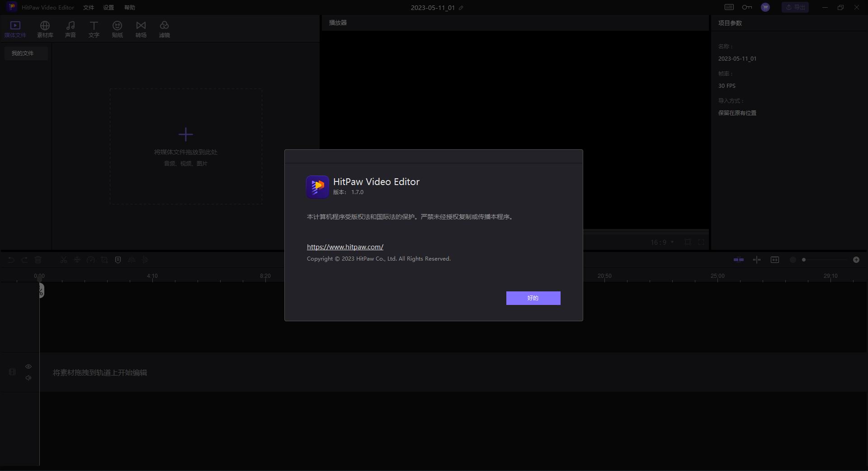
Task: Click the freeze frame snowflake icon
Action: coord(77,260)
